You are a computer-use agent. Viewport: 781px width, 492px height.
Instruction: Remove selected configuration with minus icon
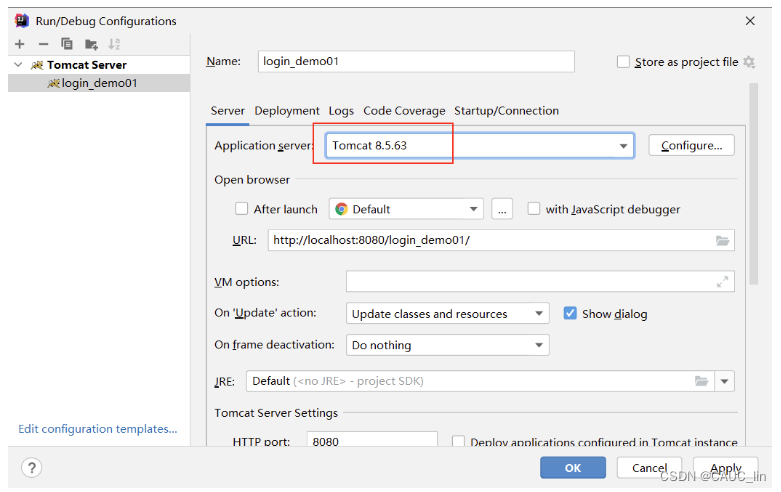(x=43, y=44)
